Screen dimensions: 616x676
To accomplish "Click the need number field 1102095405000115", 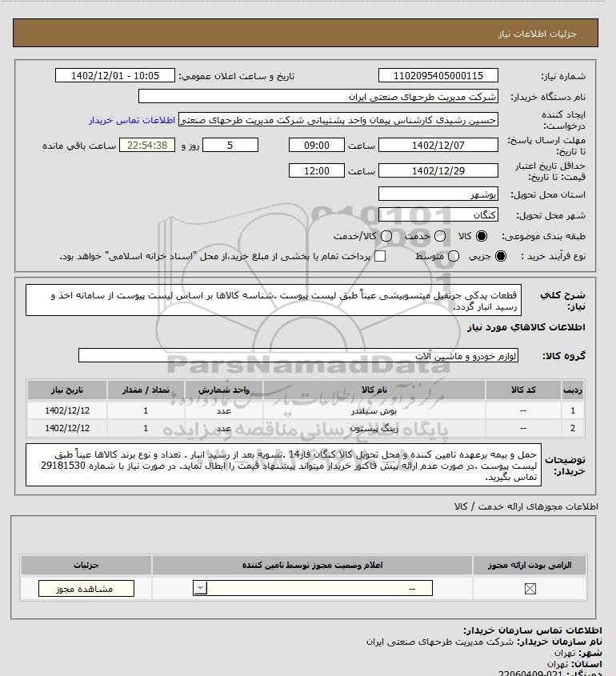I will click(438, 75).
